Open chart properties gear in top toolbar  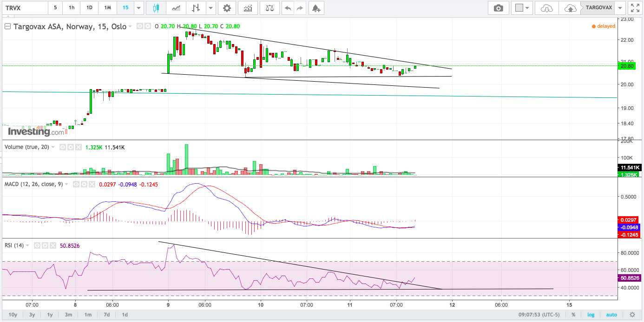(x=227, y=8)
